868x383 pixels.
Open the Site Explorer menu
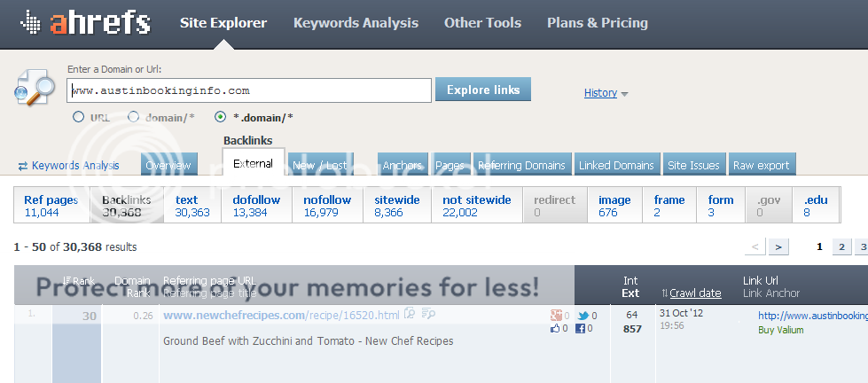(x=223, y=23)
